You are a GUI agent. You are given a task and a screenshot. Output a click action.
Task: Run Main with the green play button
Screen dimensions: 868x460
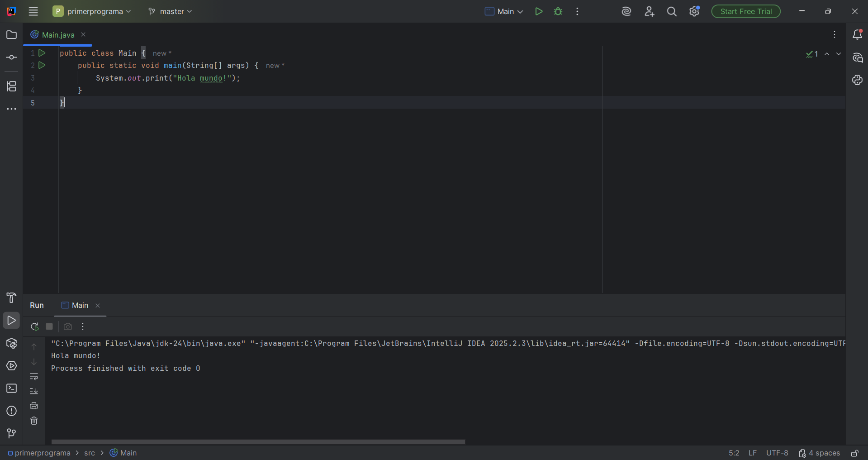(539, 12)
